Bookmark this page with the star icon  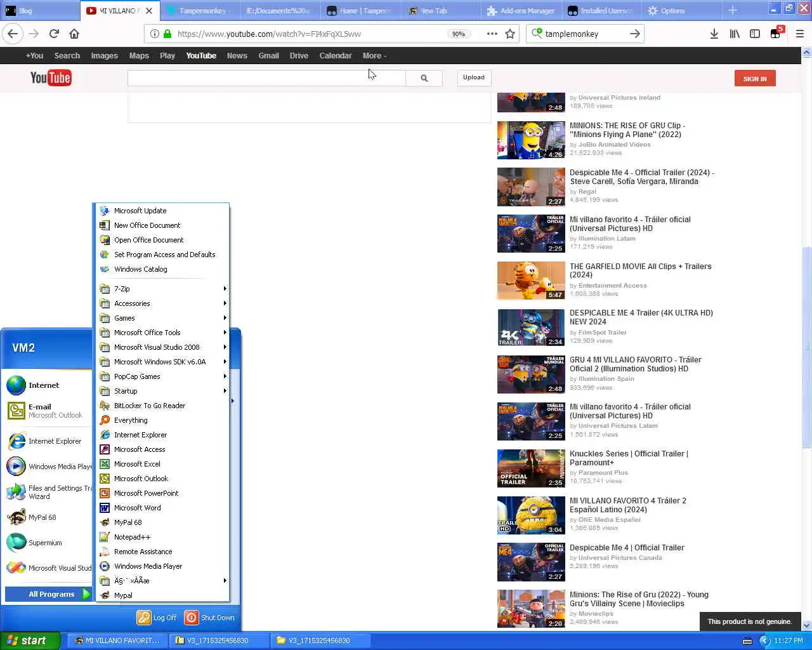click(510, 34)
